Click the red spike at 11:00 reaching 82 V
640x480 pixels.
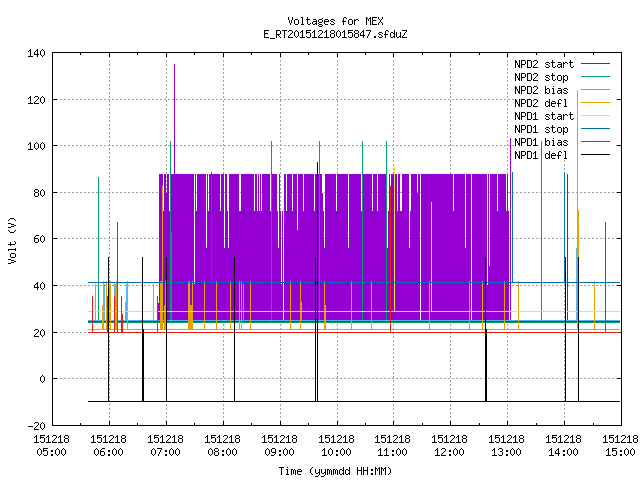tap(390, 259)
